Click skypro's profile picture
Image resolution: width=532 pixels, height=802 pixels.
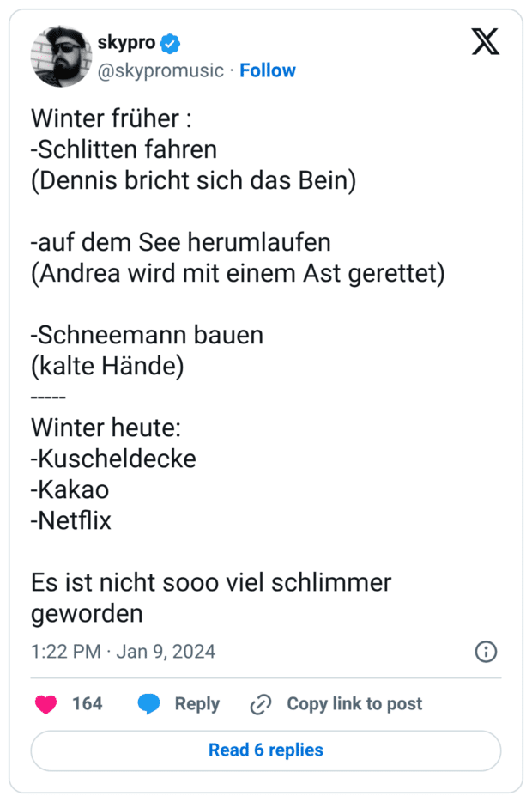click(60, 58)
